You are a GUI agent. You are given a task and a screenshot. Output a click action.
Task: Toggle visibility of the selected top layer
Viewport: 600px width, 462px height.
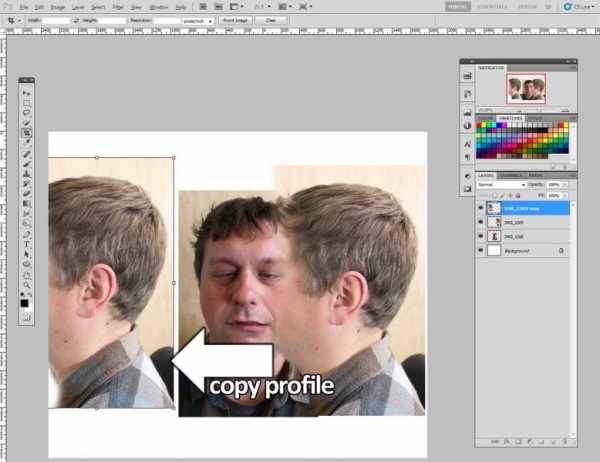[481, 208]
